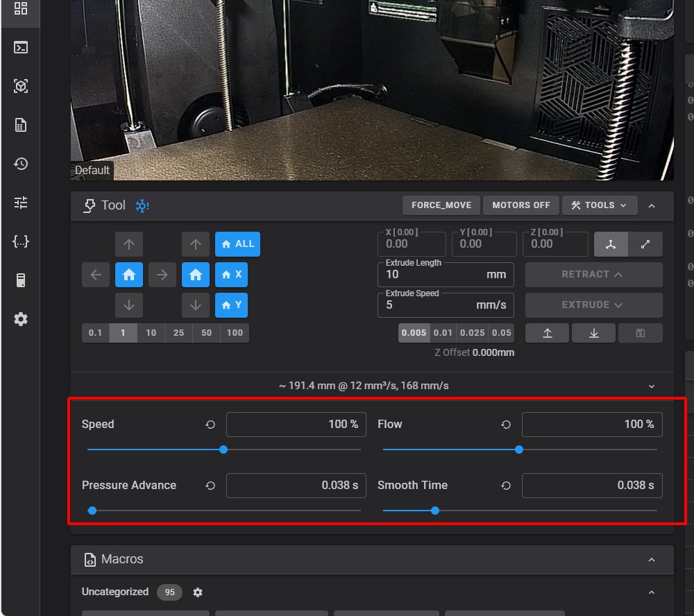Expand the extrusion estimate details row

[651, 386]
